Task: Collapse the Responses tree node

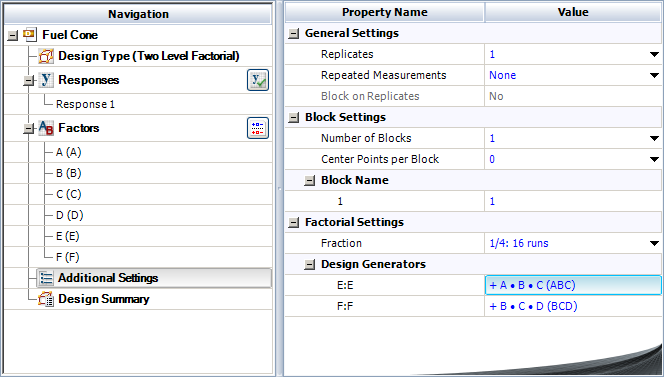Action: click(x=29, y=80)
